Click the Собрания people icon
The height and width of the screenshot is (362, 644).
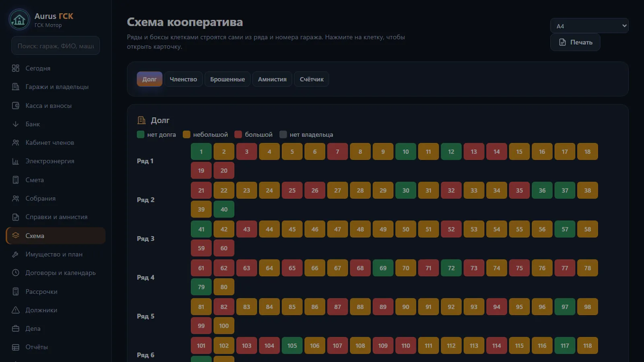[16, 198]
